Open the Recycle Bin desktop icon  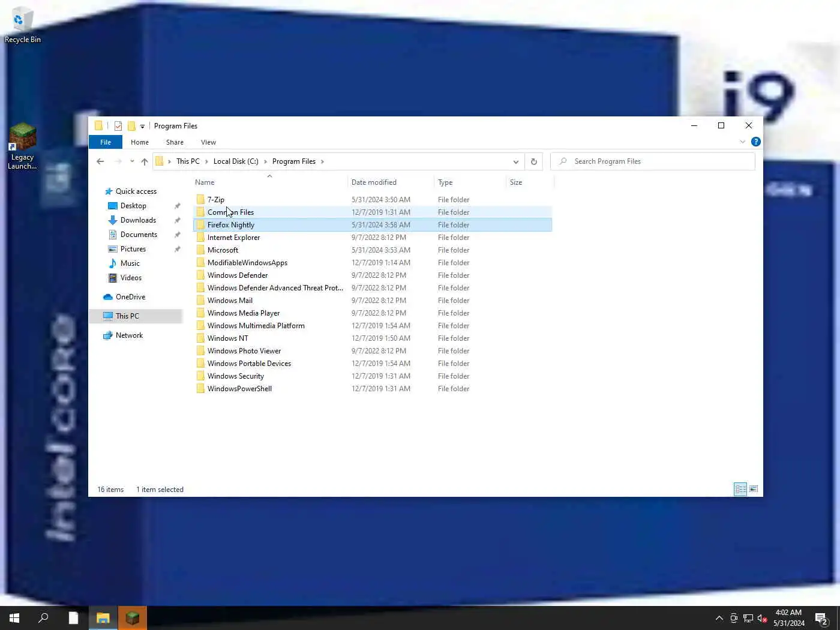[x=22, y=25]
